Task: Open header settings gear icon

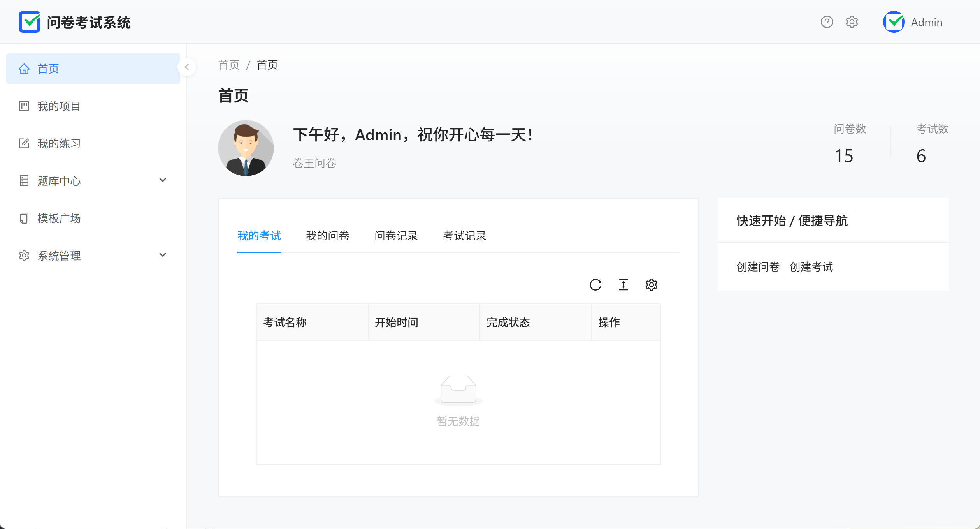Action: tap(852, 22)
